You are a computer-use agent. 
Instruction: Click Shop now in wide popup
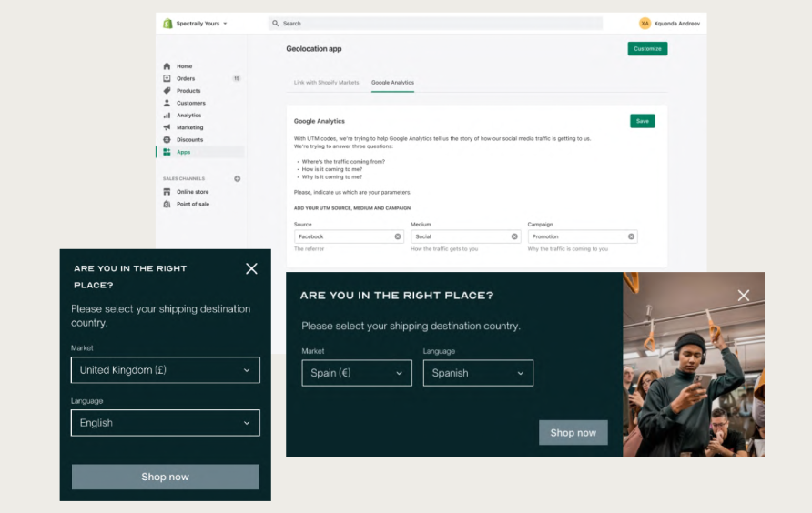pyautogui.click(x=573, y=433)
